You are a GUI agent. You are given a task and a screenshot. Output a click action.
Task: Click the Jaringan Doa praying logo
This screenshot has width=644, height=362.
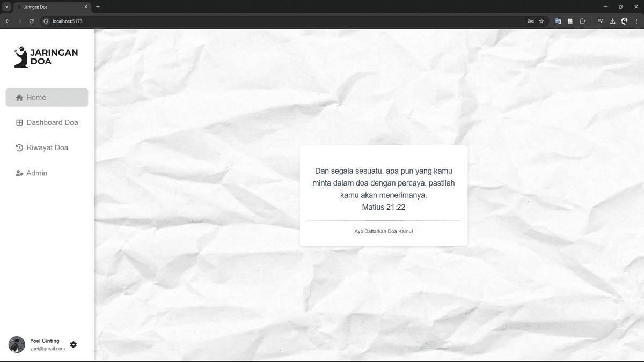point(21,57)
